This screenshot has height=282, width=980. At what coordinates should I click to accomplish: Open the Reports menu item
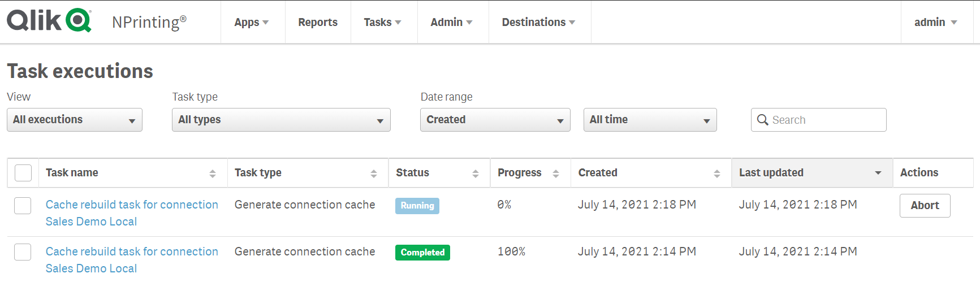pyautogui.click(x=318, y=22)
